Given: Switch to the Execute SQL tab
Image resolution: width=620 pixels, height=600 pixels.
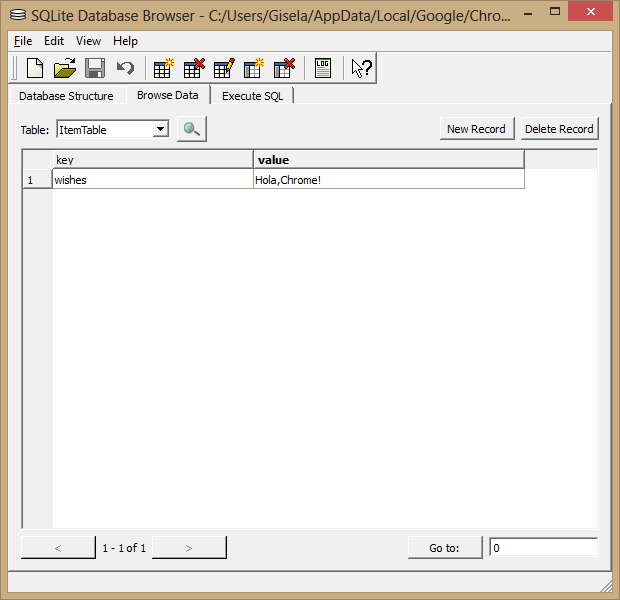Looking at the screenshot, I should pos(252,96).
